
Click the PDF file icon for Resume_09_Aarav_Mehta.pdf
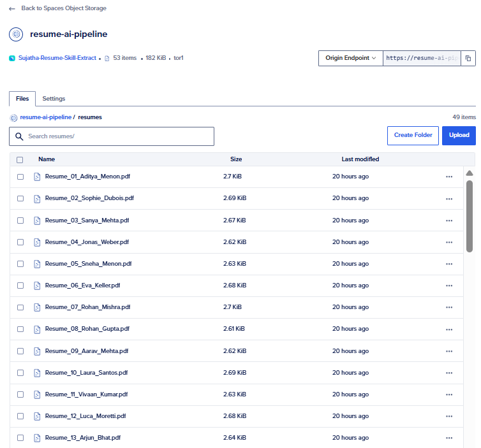[x=37, y=350]
